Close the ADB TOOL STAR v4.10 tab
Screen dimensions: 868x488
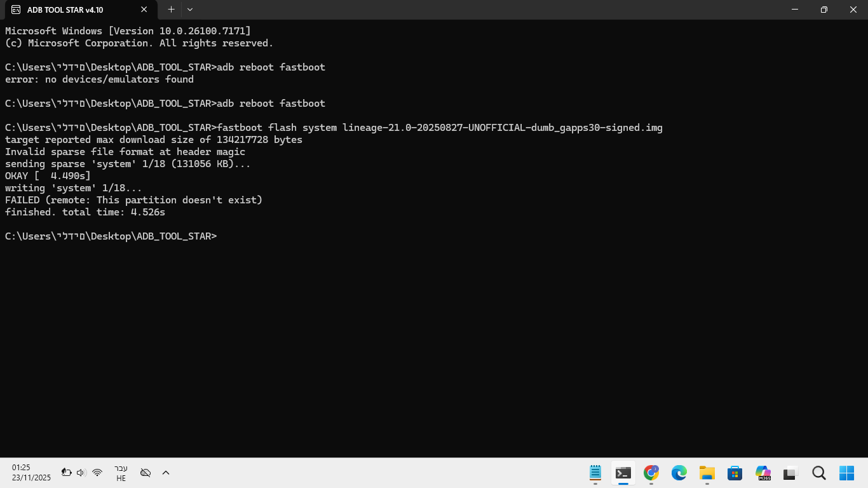pos(144,10)
